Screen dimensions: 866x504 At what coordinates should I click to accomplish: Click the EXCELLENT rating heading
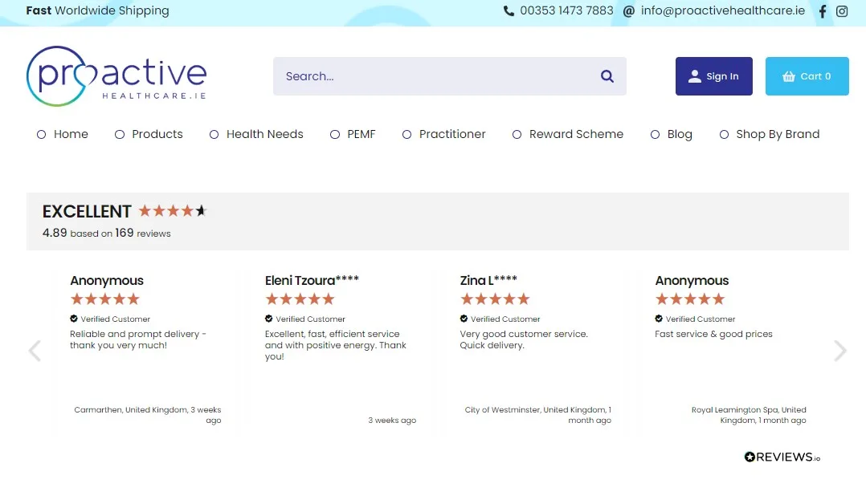coord(87,211)
